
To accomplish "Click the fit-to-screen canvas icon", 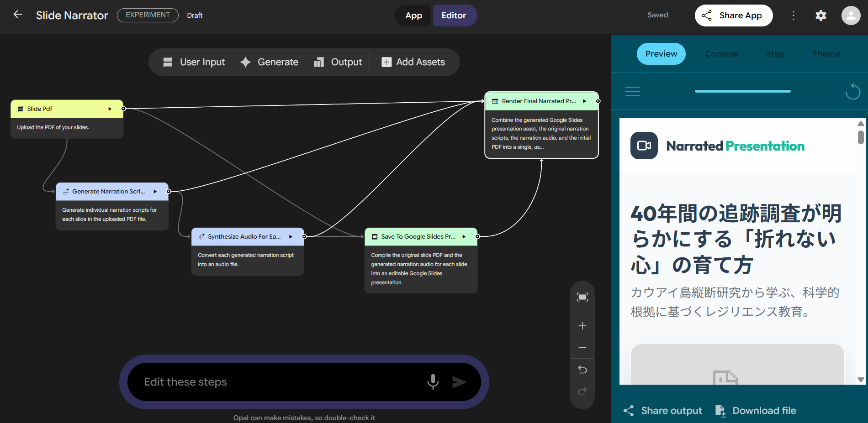I will click(x=582, y=298).
